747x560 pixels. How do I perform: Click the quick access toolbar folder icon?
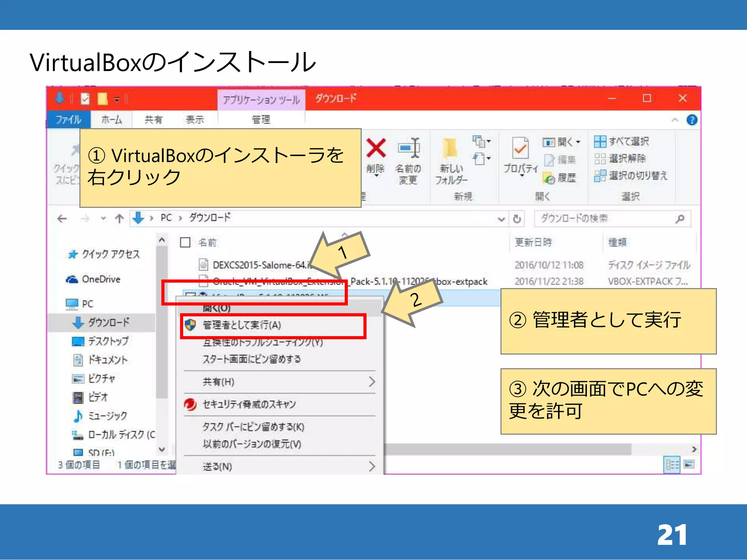pos(102,98)
